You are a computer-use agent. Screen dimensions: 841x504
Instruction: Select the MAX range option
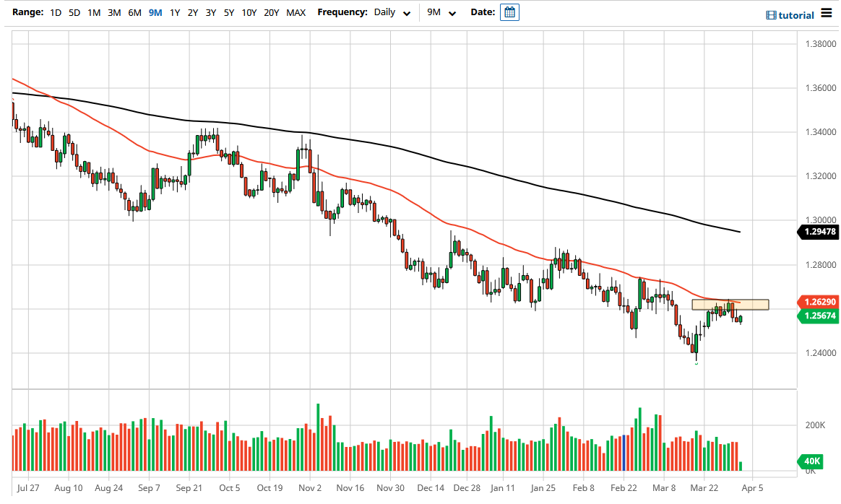point(296,12)
